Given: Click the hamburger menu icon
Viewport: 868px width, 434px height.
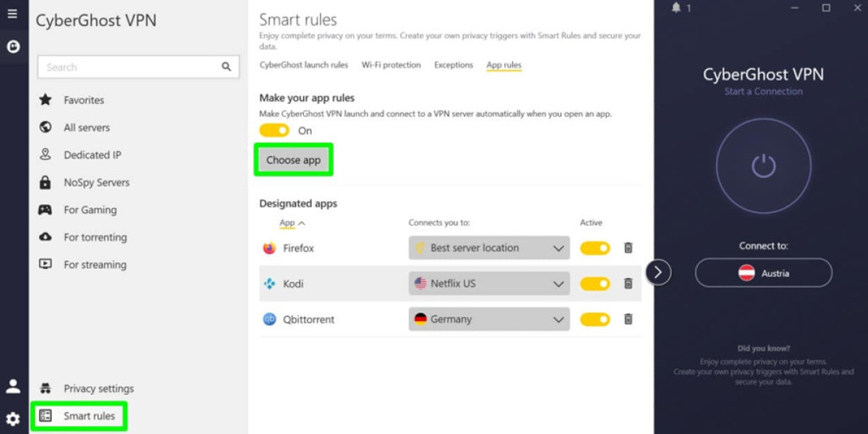Looking at the screenshot, I should point(12,14).
